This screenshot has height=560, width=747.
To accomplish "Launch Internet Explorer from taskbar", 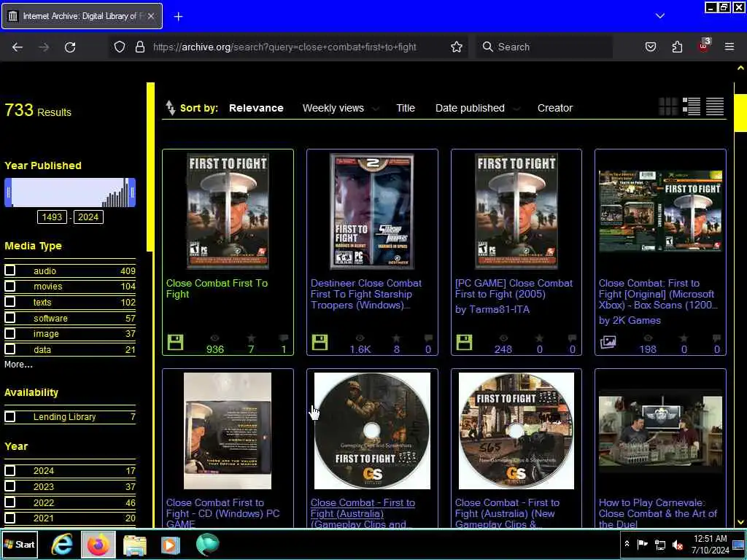I will 62,544.
